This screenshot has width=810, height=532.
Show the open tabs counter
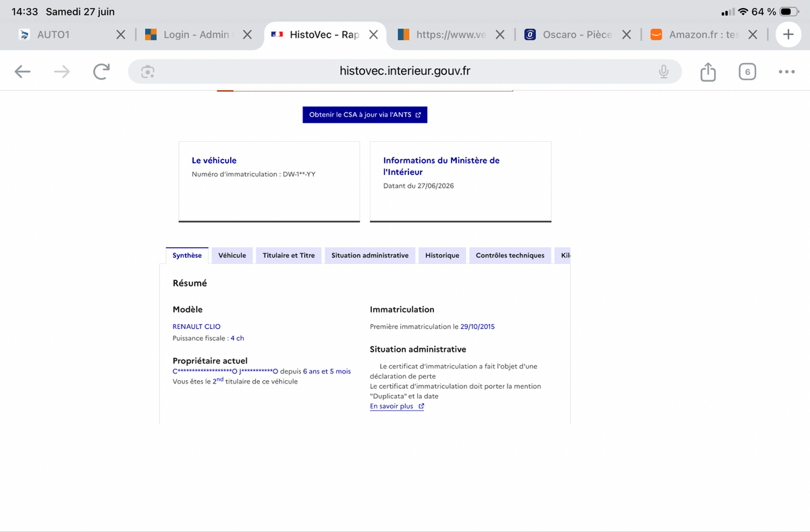(747, 72)
